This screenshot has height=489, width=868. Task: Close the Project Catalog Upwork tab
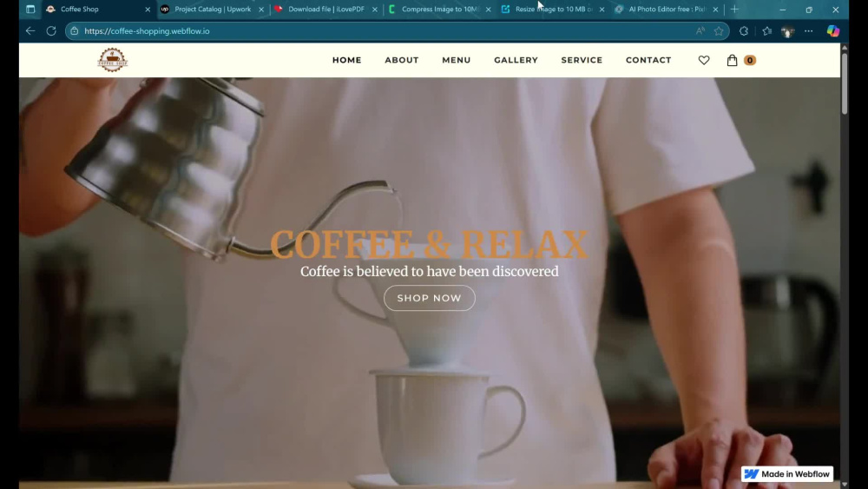point(261,10)
